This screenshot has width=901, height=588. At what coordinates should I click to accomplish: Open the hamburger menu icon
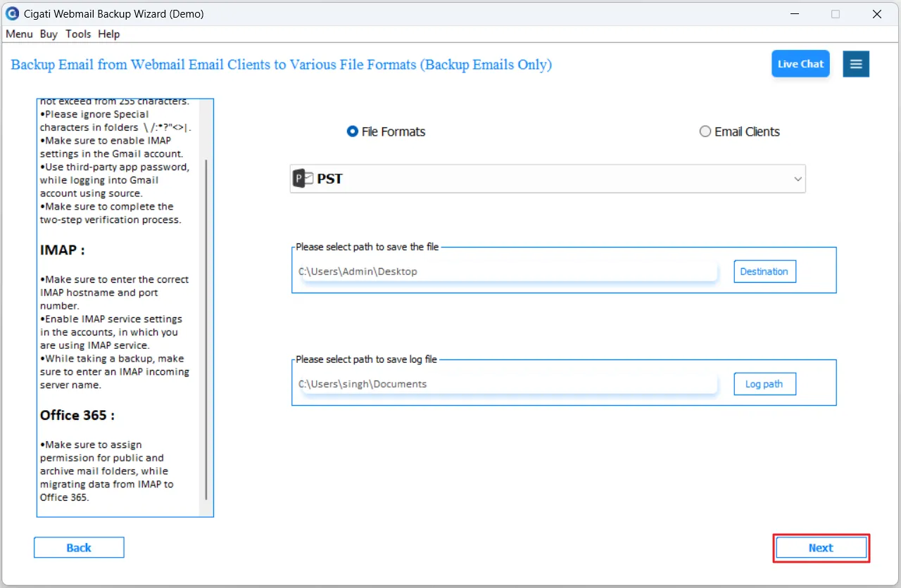click(x=856, y=64)
